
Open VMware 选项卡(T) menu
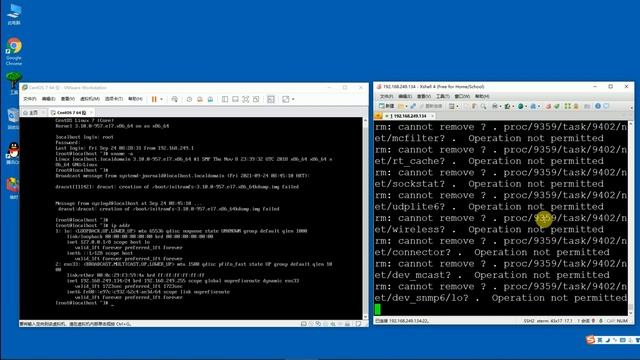coord(114,99)
